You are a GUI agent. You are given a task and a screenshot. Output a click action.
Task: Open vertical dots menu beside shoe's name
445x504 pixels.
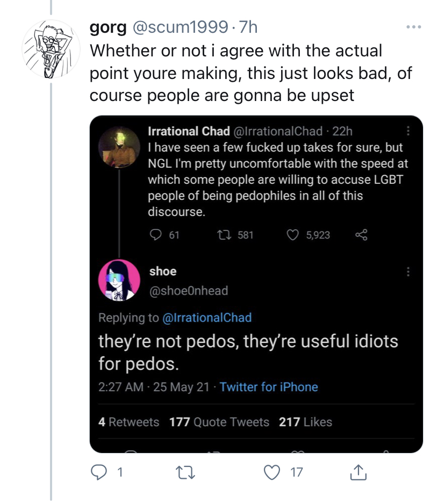click(x=408, y=271)
